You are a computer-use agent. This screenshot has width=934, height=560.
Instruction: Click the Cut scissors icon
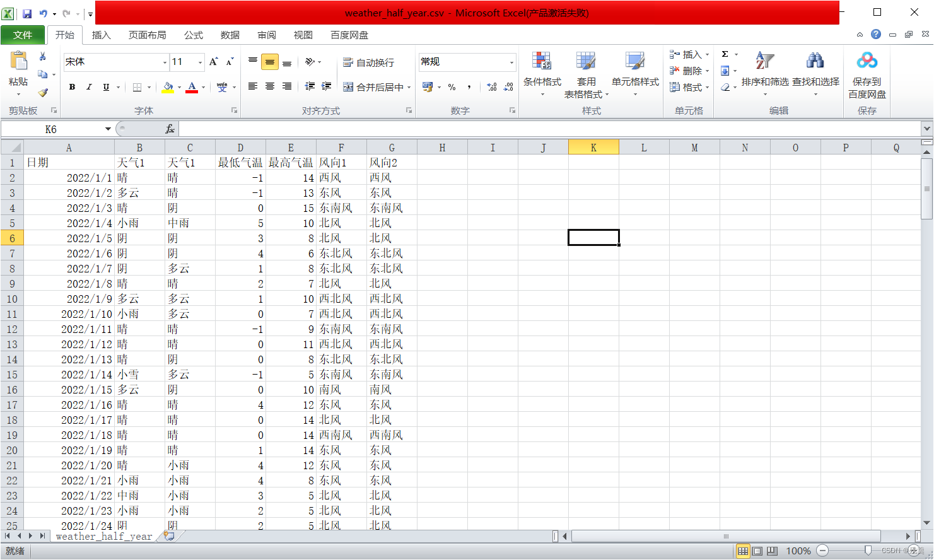[43, 57]
